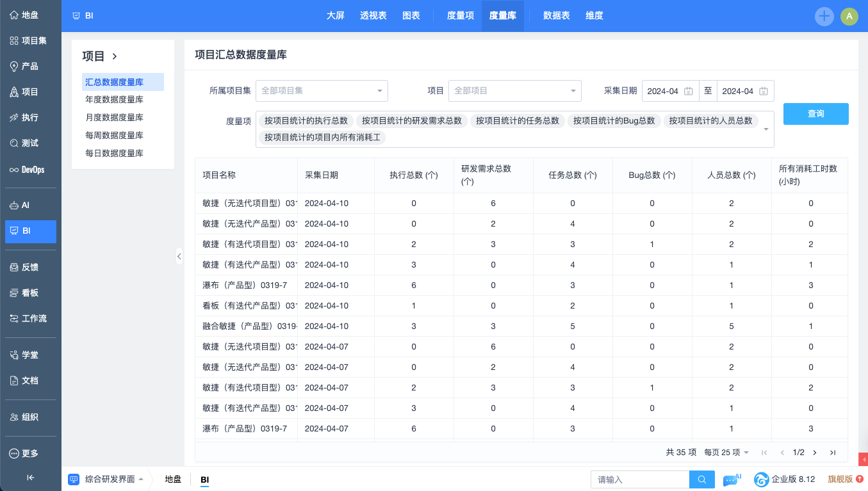Focus the 请输入 search field
868x491 pixels.
coord(640,479)
